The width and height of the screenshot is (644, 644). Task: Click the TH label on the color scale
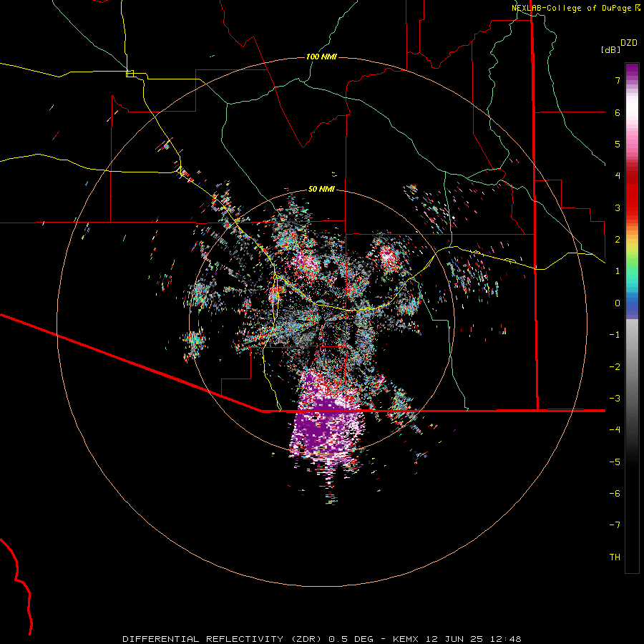tap(615, 557)
